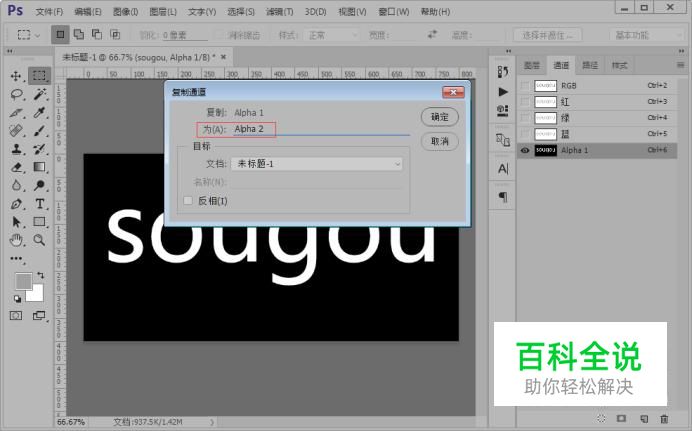The image size is (692, 431).
Task: Select the Gradient tool
Action: [x=39, y=167]
